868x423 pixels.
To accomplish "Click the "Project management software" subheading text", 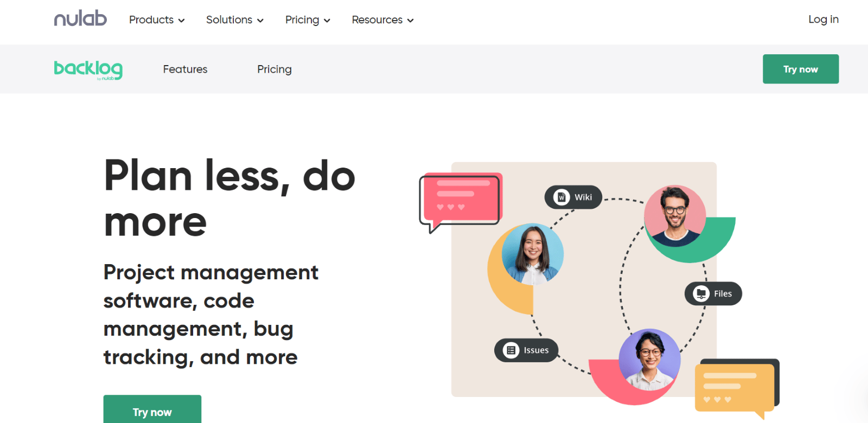I will [x=211, y=315].
